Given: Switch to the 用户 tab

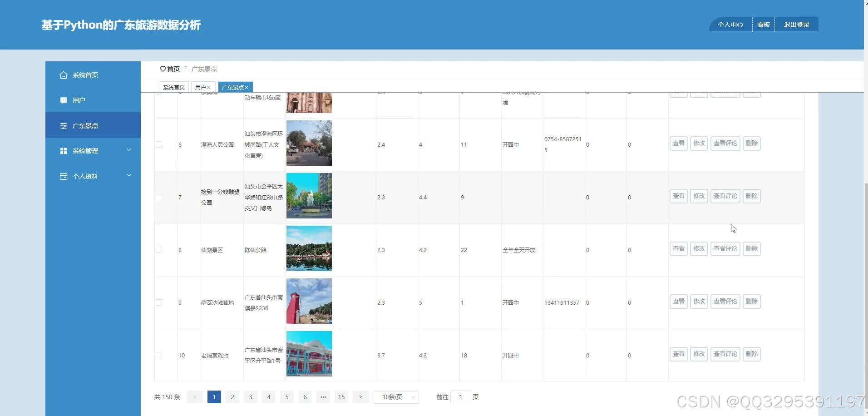Looking at the screenshot, I should 203,87.
